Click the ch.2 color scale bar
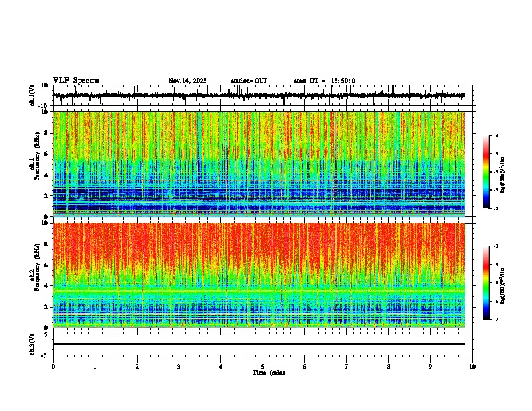 486,283
